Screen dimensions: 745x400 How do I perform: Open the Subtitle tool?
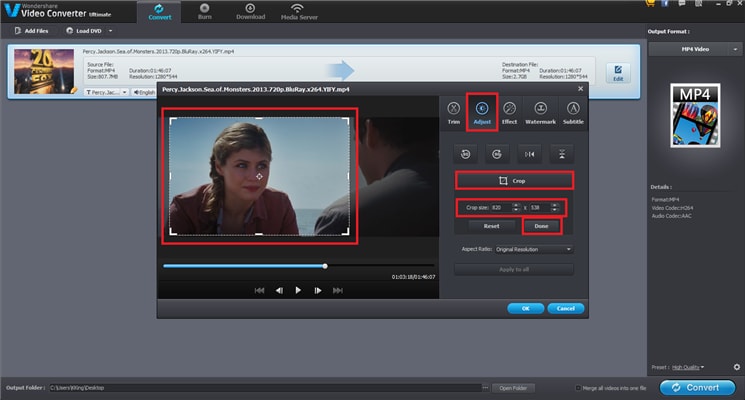coord(573,113)
